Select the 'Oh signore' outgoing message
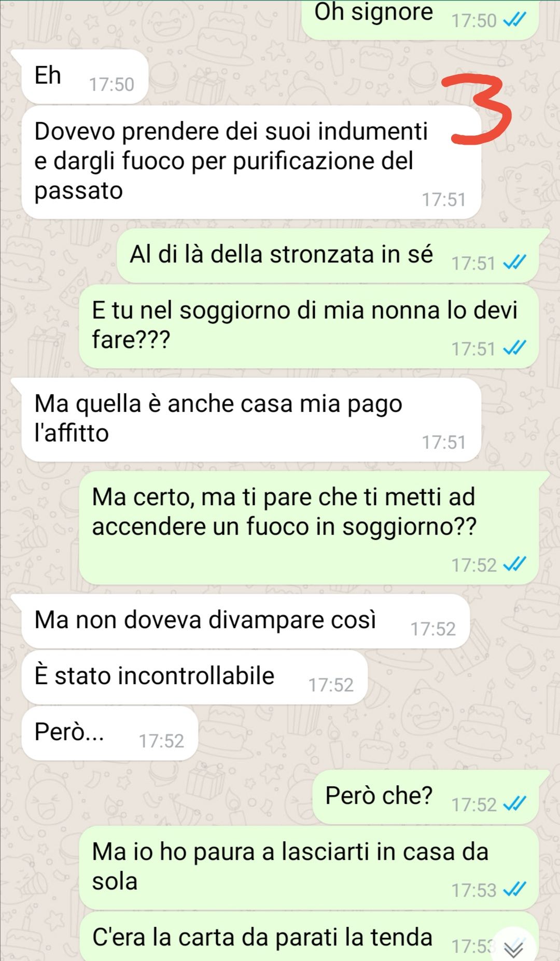Image resolution: width=560 pixels, height=961 pixels. click(x=420, y=17)
